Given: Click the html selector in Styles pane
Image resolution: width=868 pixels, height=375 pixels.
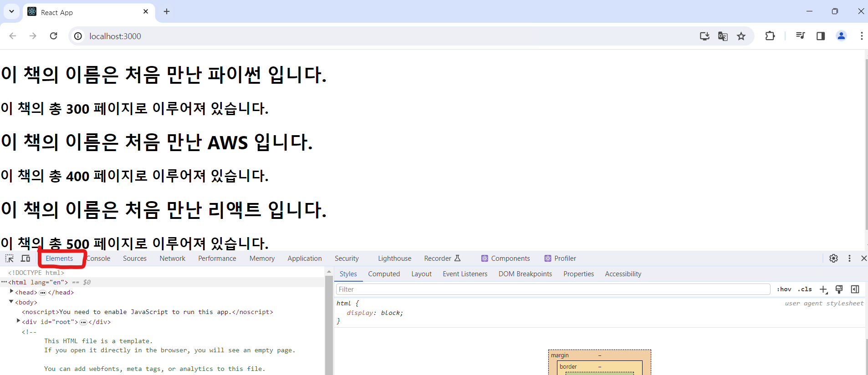Looking at the screenshot, I should click(x=344, y=303).
